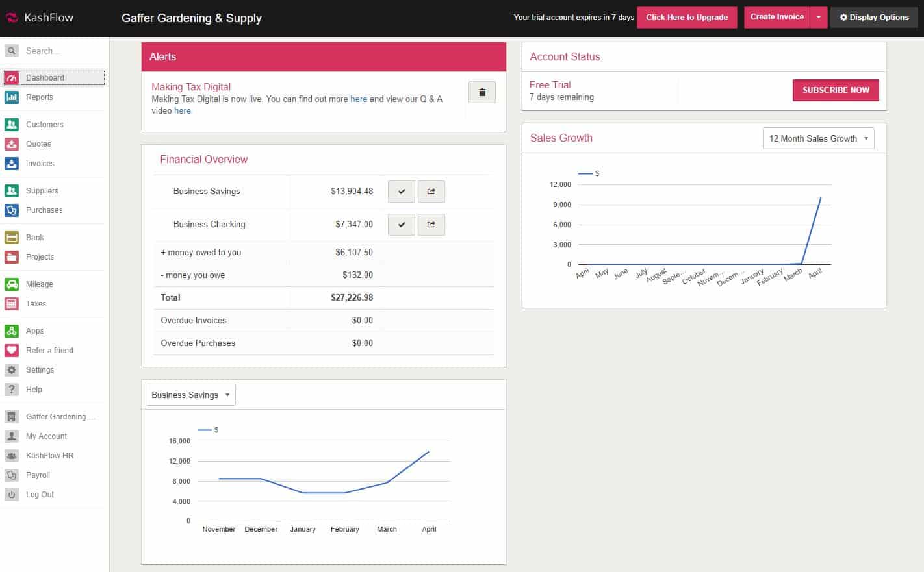Image resolution: width=924 pixels, height=572 pixels.
Task: Open the Create Invoice dropdown arrow
Action: pos(819,18)
